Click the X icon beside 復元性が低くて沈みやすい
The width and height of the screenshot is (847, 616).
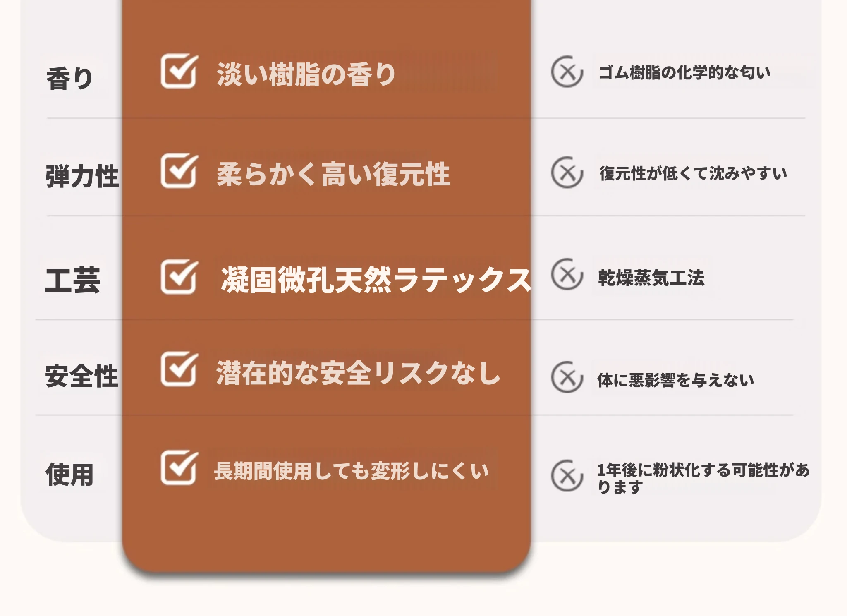point(567,173)
